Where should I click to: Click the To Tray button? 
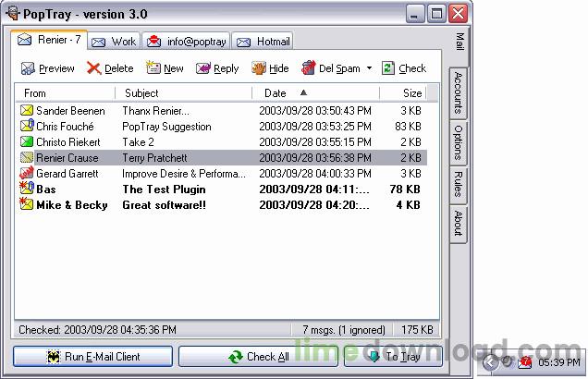[393, 357]
